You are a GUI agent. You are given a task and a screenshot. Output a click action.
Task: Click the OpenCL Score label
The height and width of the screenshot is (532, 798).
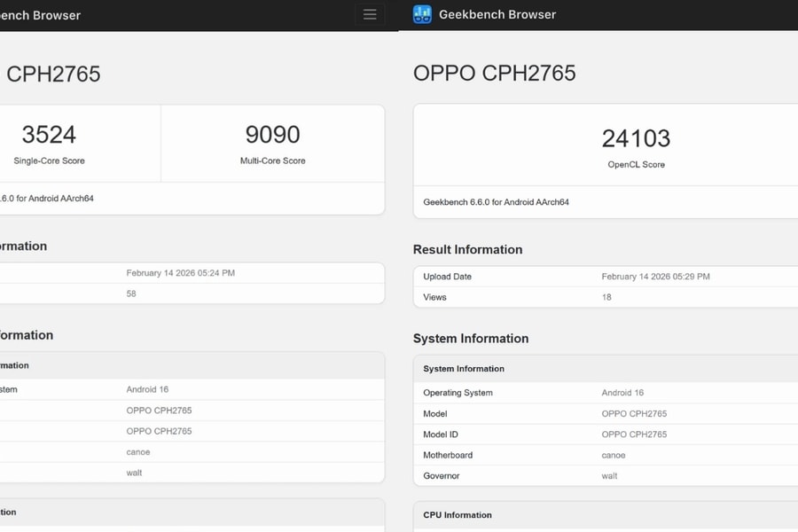click(636, 165)
